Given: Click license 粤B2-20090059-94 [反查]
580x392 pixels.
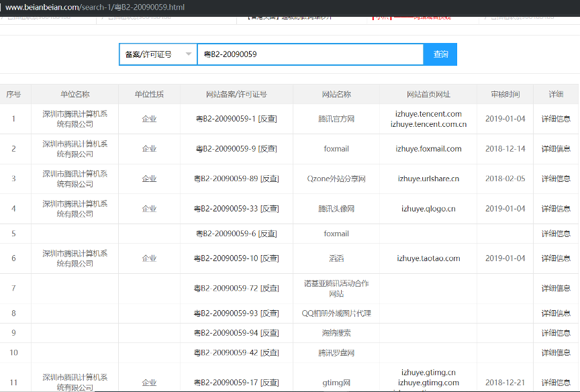Looking at the screenshot, I should click(236, 333).
